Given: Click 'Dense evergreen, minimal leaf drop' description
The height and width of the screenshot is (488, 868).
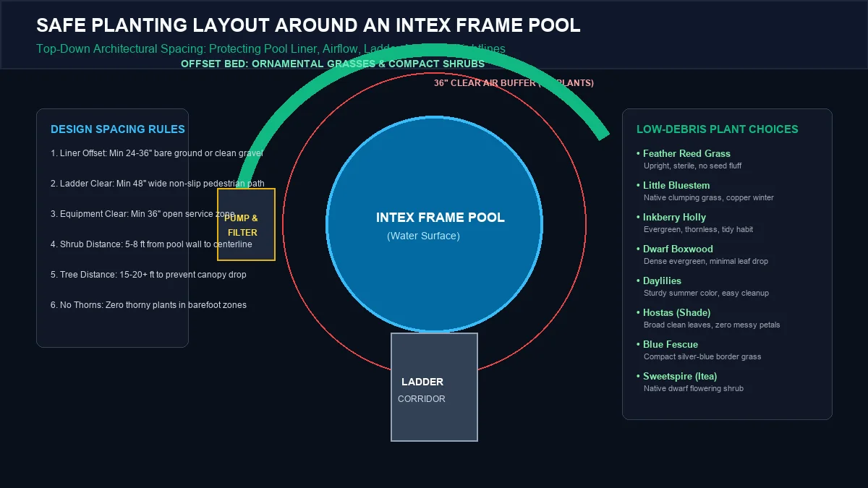Looking at the screenshot, I should pos(705,261).
